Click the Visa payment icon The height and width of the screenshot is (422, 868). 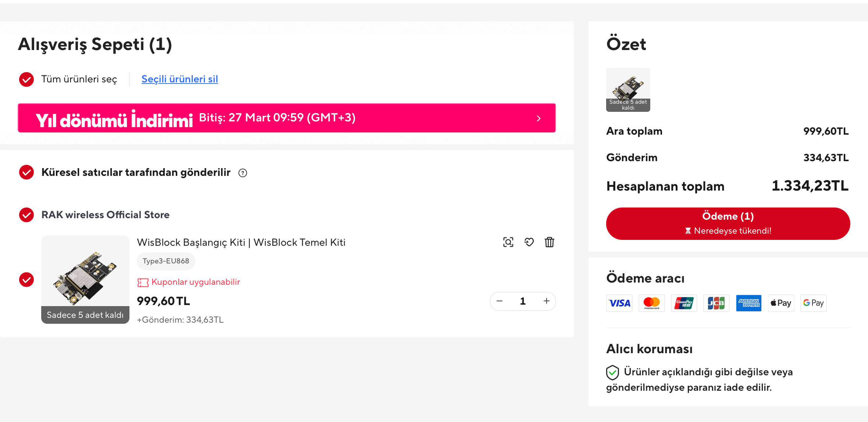(619, 303)
